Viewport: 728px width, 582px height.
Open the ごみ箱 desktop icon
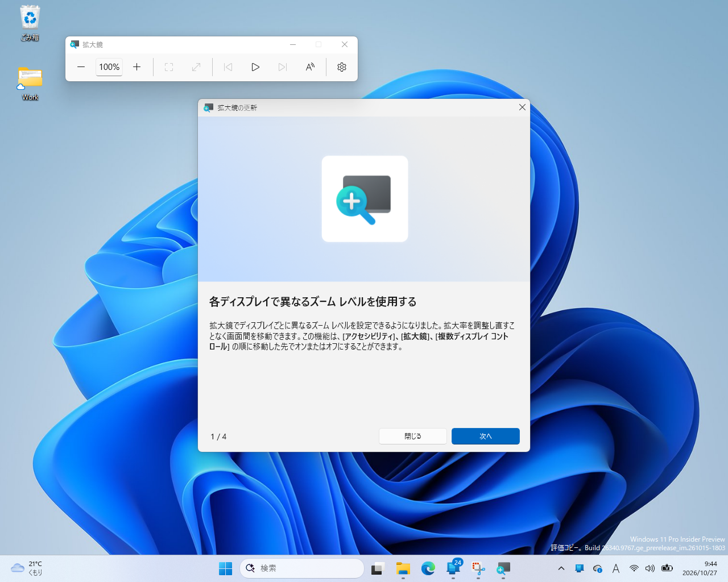click(30, 23)
